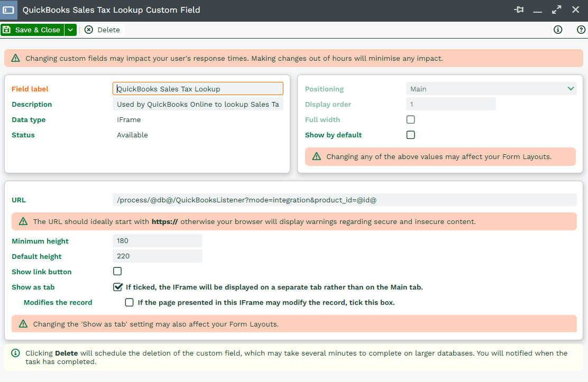Click the green save disk icon
This screenshot has height=382, width=588.
tap(7, 30)
